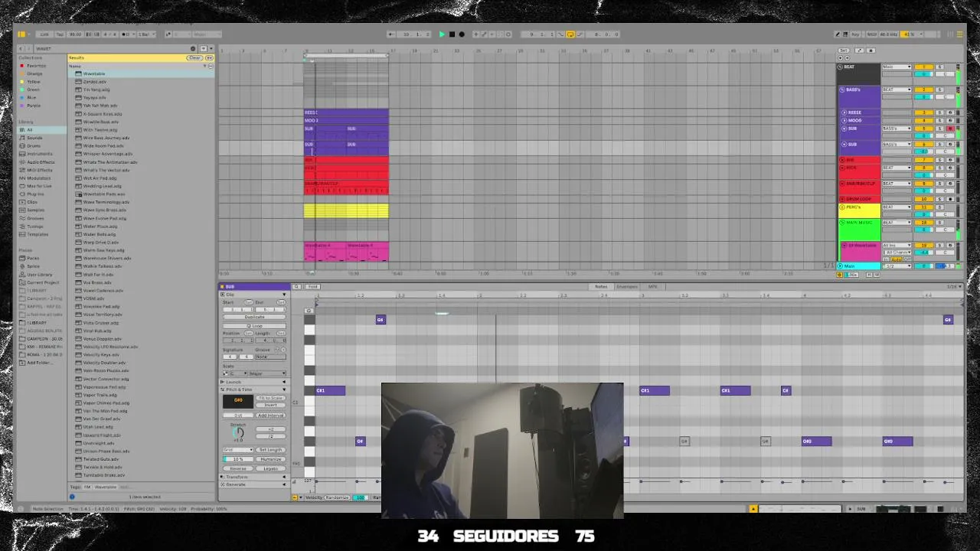Screen dimensions: 980x551
Task: Open the Plug-Ins library category
Action: pyautogui.click(x=35, y=194)
